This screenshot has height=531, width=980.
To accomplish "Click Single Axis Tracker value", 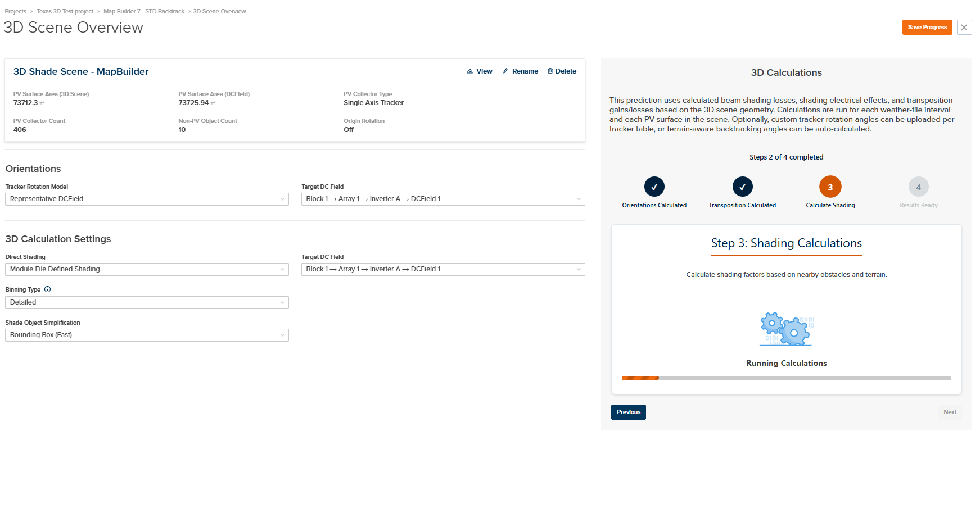I will tap(374, 103).
